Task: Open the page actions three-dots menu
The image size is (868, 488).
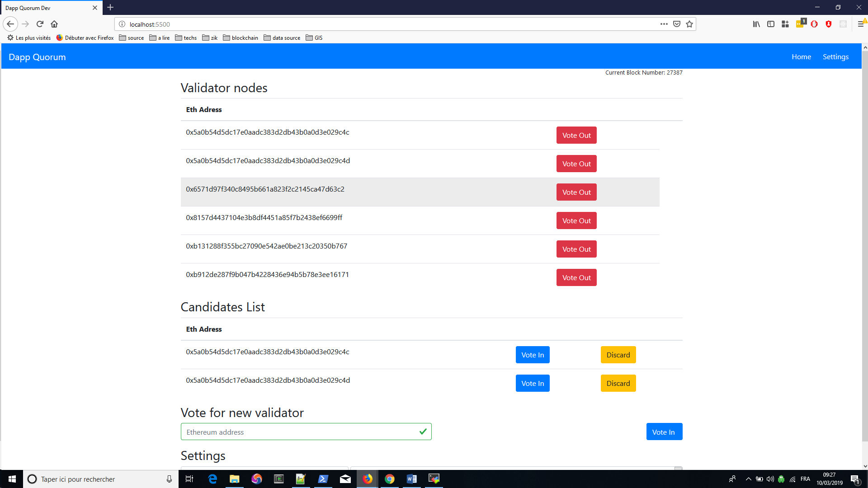Action: point(664,24)
